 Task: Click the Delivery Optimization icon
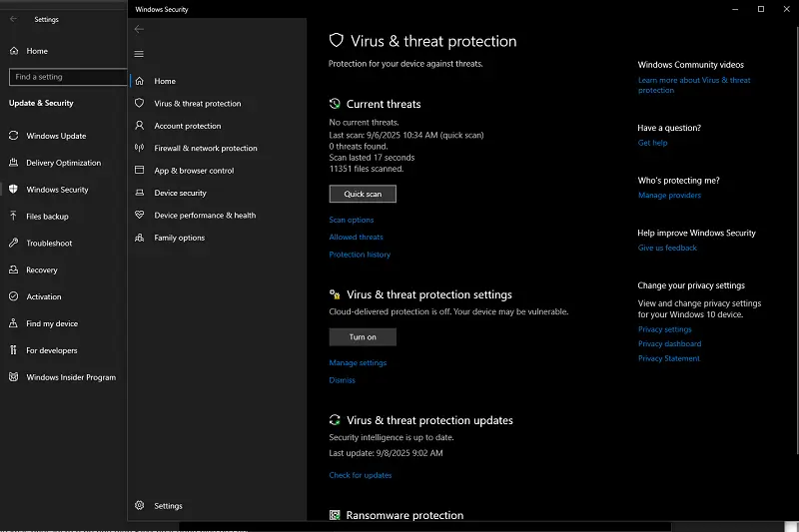[14, 163]
